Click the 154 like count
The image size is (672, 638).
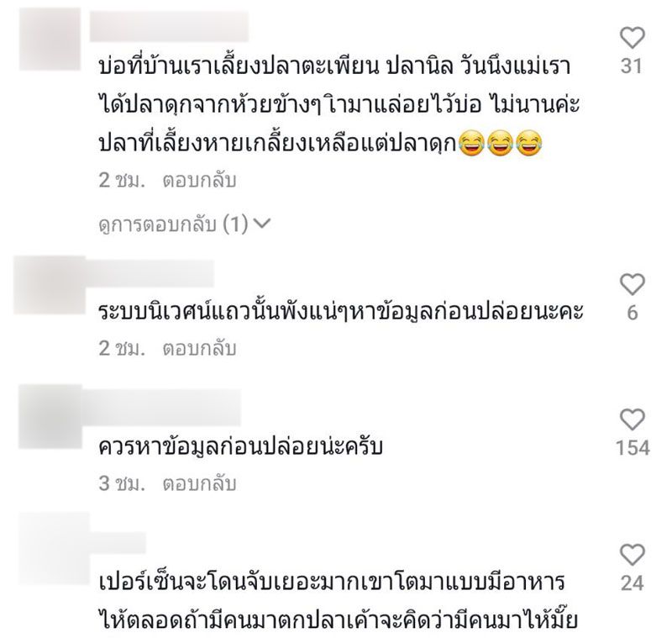(633, 448)
